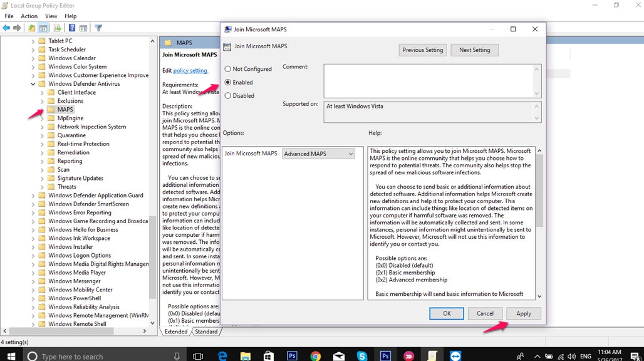Open the View menu
The image size is (644, 361).
(x=51, y=16)
